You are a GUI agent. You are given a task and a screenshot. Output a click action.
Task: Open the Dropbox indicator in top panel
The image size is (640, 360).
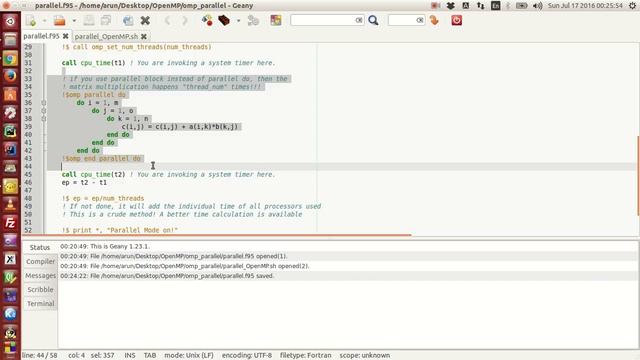point(451,6)
